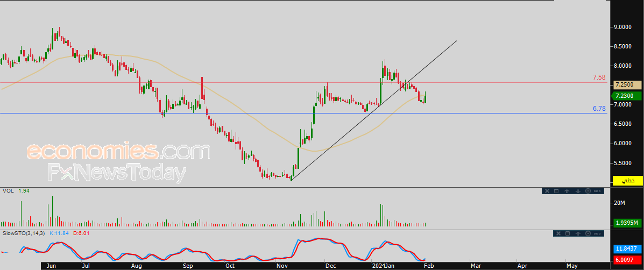This screenshot has height=270, width=644.
Task: Close the SlowSTO indicator panel
Action: pyautogui.click(x=557, y=233)
